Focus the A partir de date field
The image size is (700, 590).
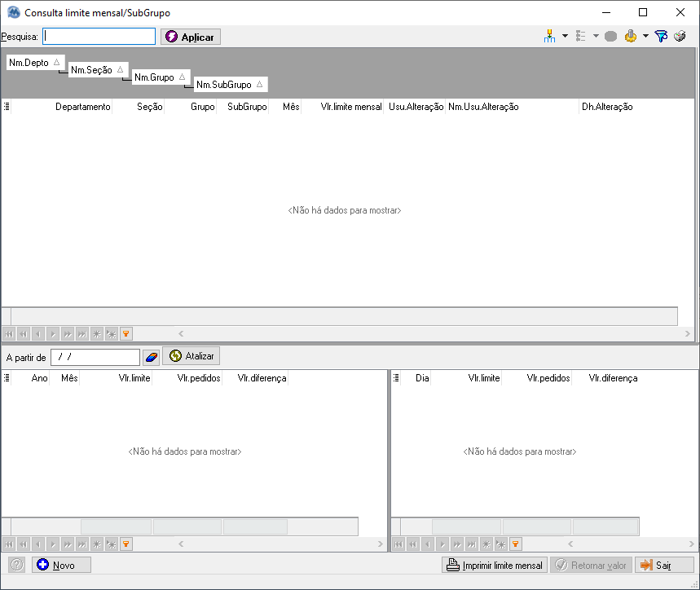95,357
